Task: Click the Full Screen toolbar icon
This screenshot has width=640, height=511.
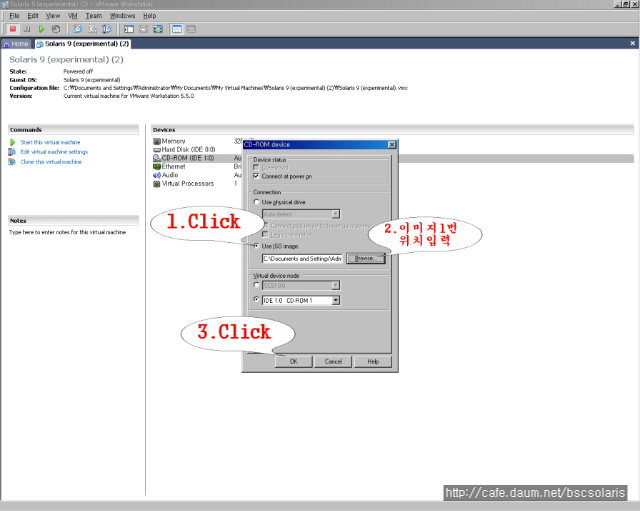Action: 158,29
